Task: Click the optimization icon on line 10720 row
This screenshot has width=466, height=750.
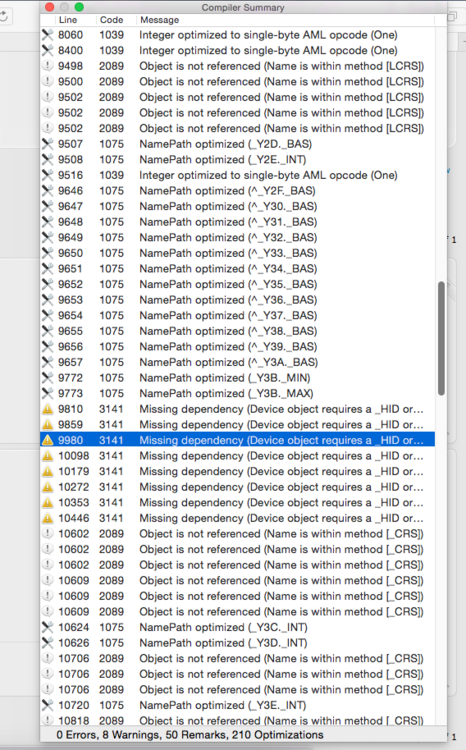Action: point(47,705)
